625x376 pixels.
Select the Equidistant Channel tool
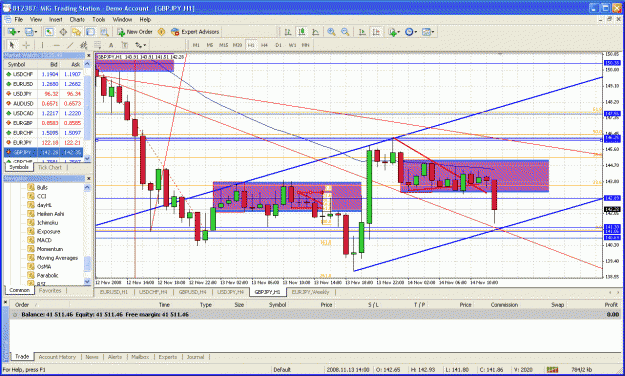pos(83,45)
